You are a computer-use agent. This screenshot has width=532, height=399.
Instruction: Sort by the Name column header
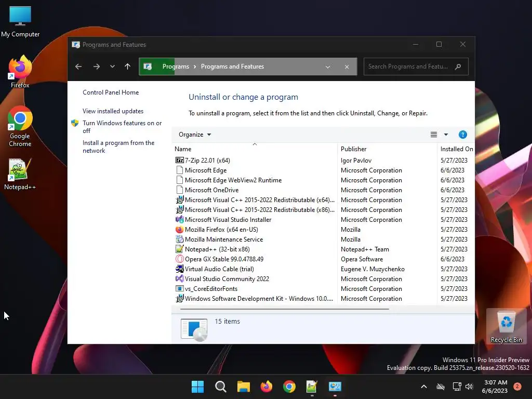(255, 149)
